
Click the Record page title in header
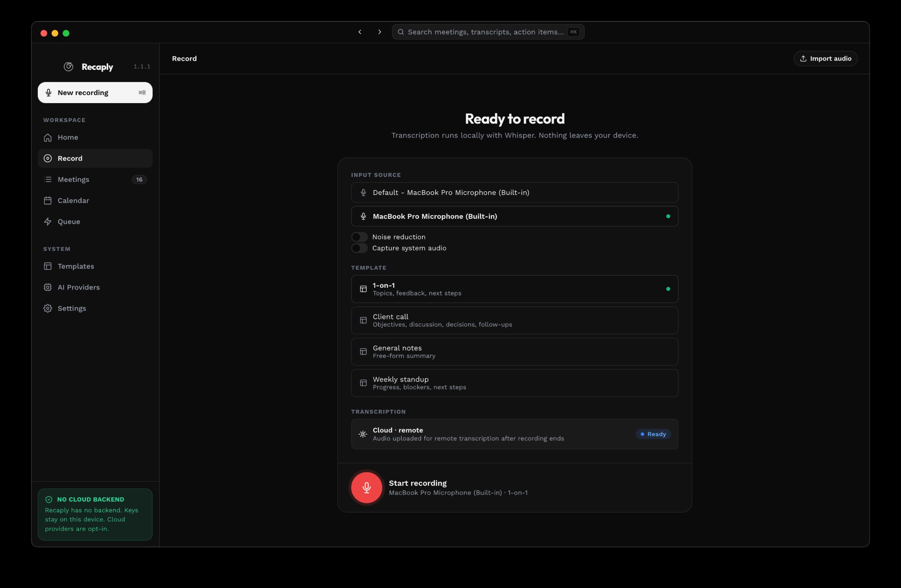tap(184, 59)
